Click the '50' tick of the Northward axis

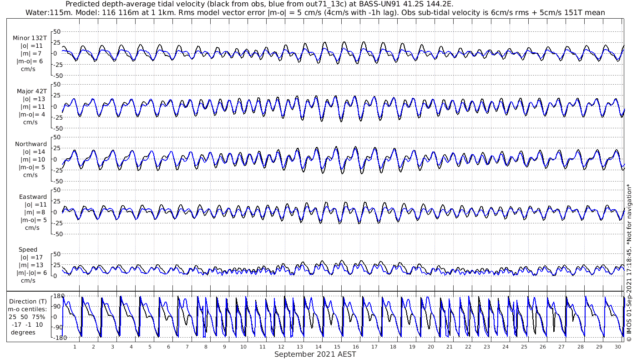pos(57,137)
